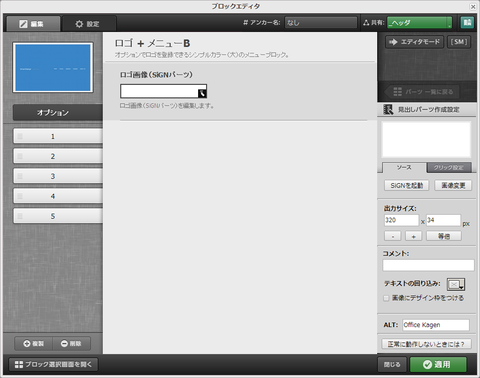Click the 閉じる button

[x=392, y=364]
